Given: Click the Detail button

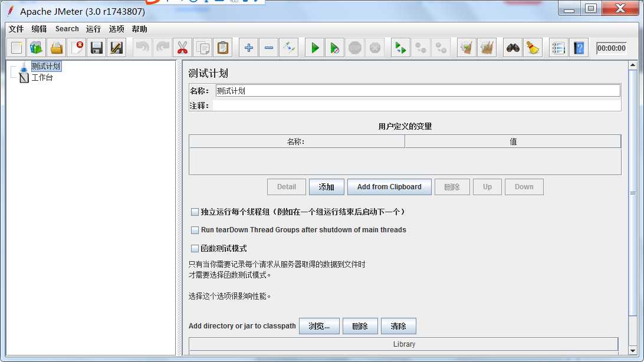Looking at the screenshot, I should tap(287, 187).
